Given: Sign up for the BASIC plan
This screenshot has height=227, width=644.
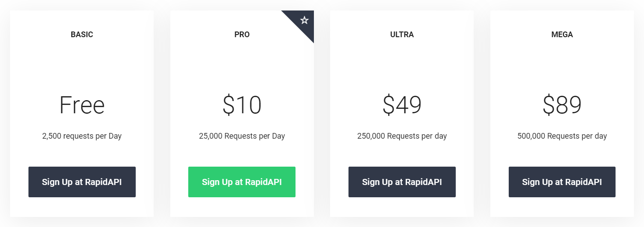Looking at the screenshot, I should click(82, 182).
